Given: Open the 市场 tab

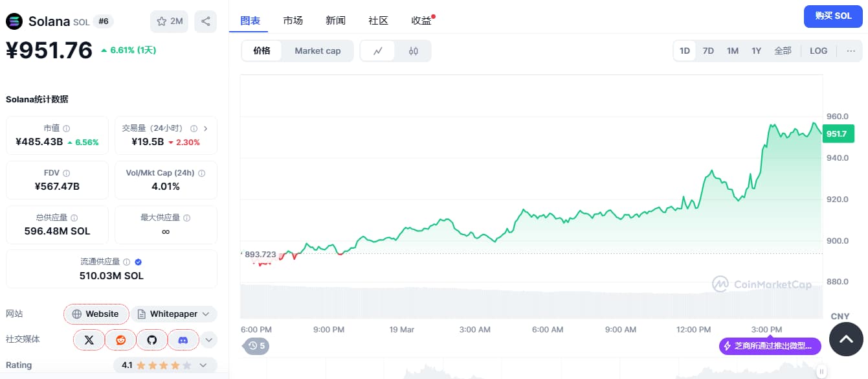Looking at the screenshot, I should pyautogui.click(x=293, y=21).
